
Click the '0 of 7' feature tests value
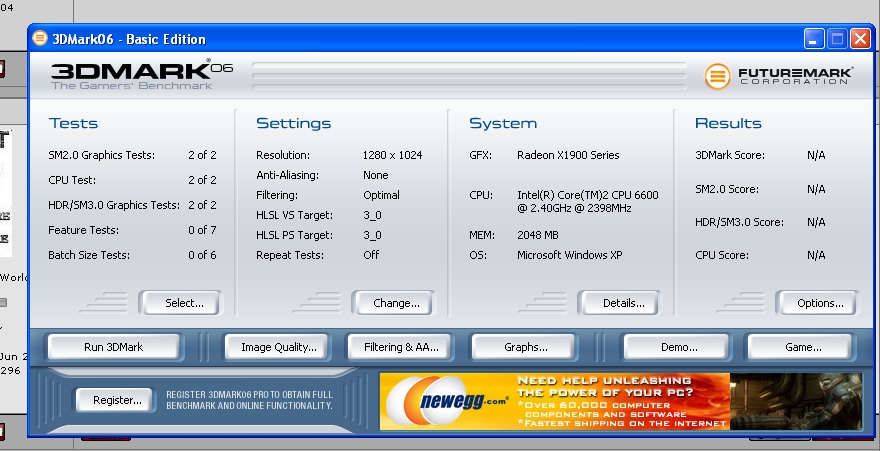202,230
